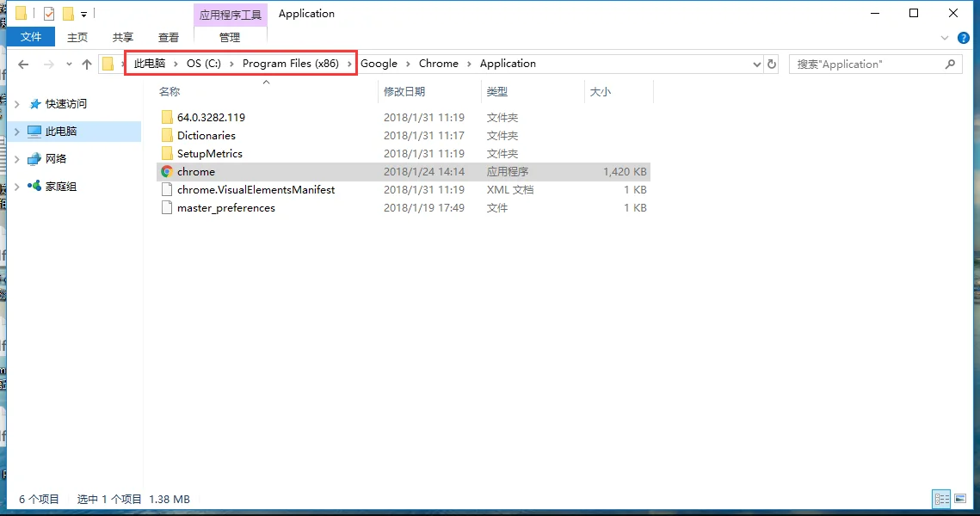The width and height of the screenshot is (980, 516).
Task: Navigate to Program Files (x86) breadcrumb
Action: click(291, 64)
